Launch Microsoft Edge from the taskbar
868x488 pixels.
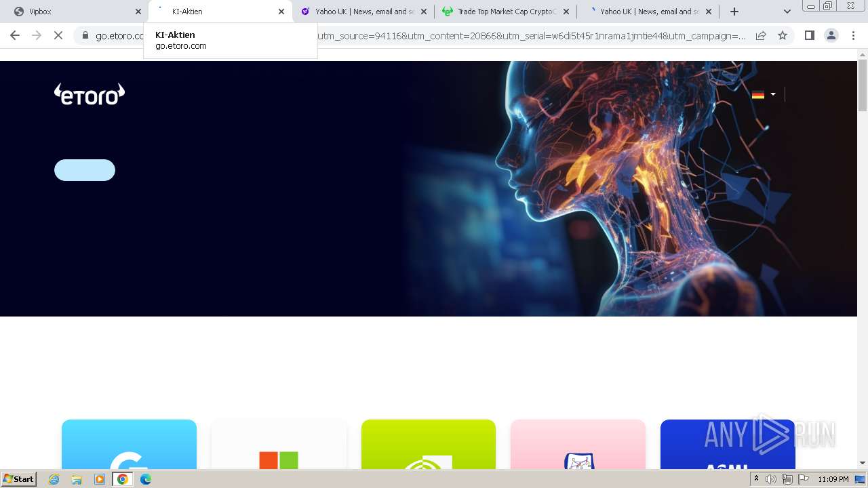[146, 479]
